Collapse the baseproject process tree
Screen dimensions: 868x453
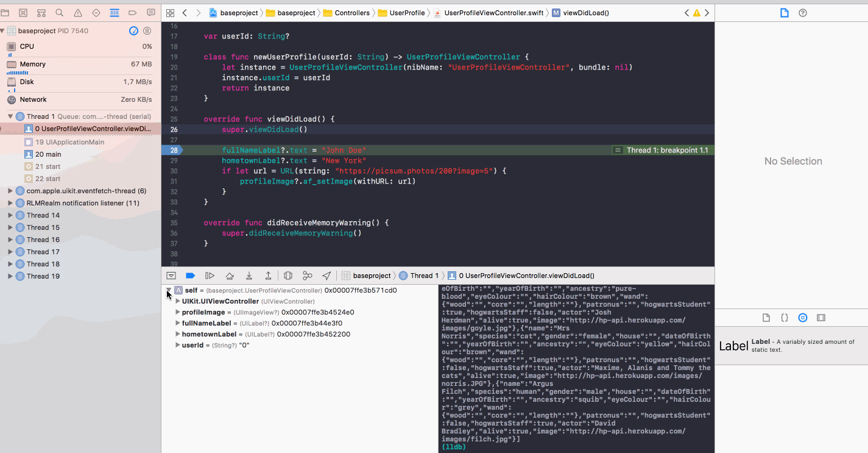(2, 30)
